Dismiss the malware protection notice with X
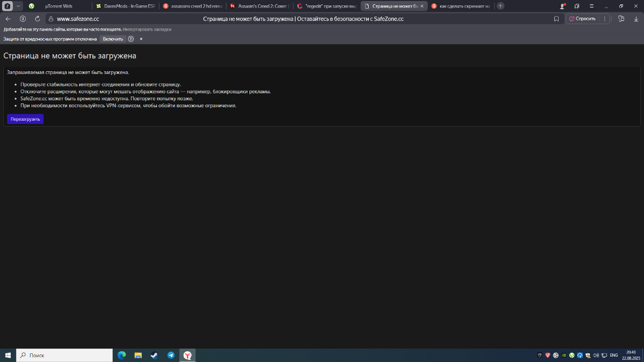 click(x=141, y=39)
